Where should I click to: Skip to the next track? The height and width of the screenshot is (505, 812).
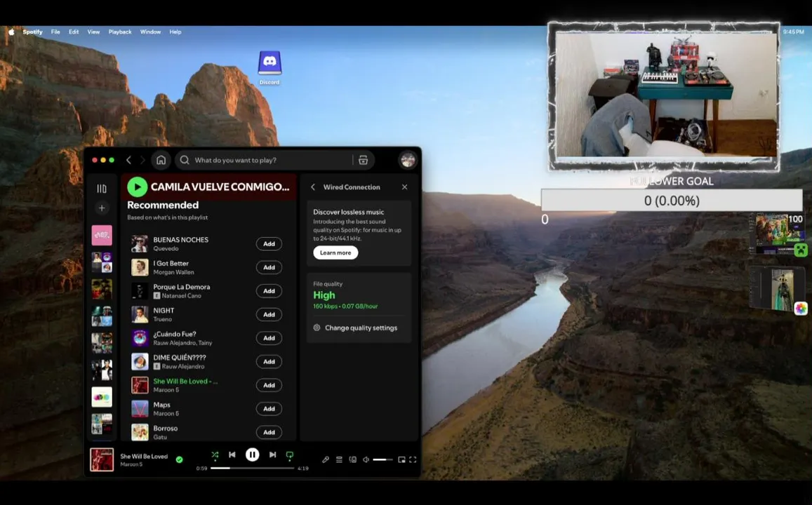(x=272, y=454)
